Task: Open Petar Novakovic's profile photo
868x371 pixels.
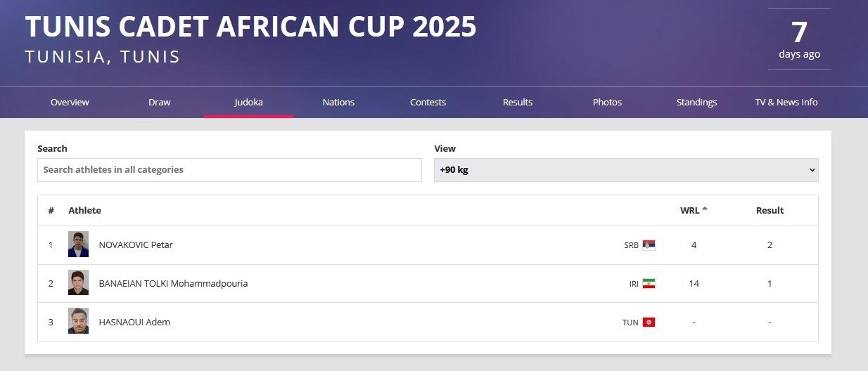Action: click(78, 245)
